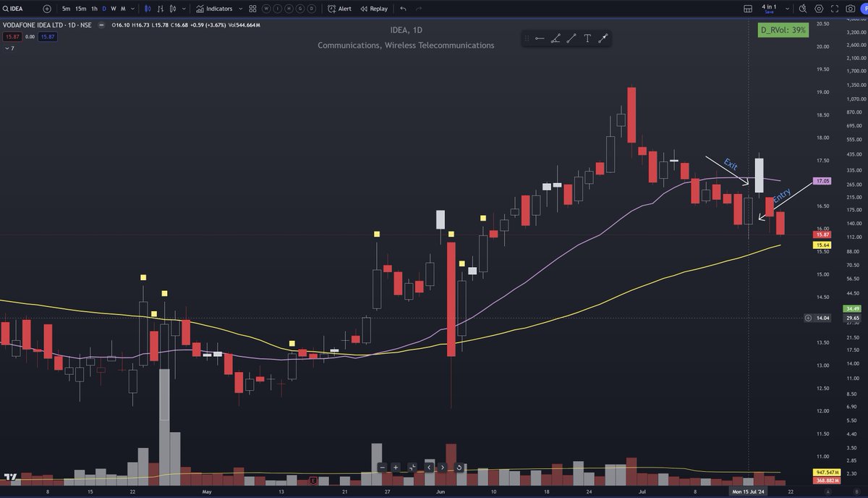Image resolution: width=868 pixels, height=498 pixels.
Task: Save the '4 in 1' layout
Action: click(769, 12)
